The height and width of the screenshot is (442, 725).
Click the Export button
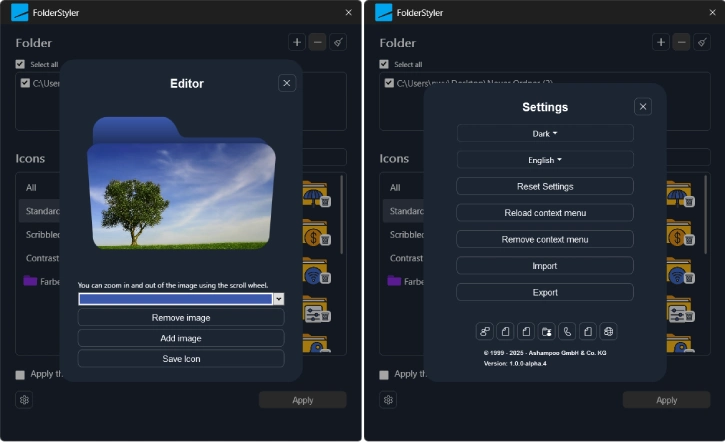click(545, 292)
